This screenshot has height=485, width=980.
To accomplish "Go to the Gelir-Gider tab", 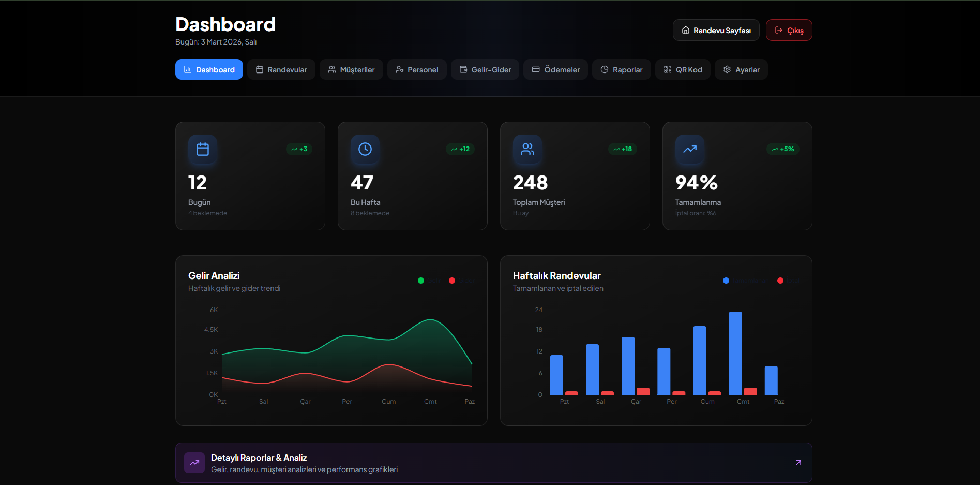I will click(x=485, y=69).
